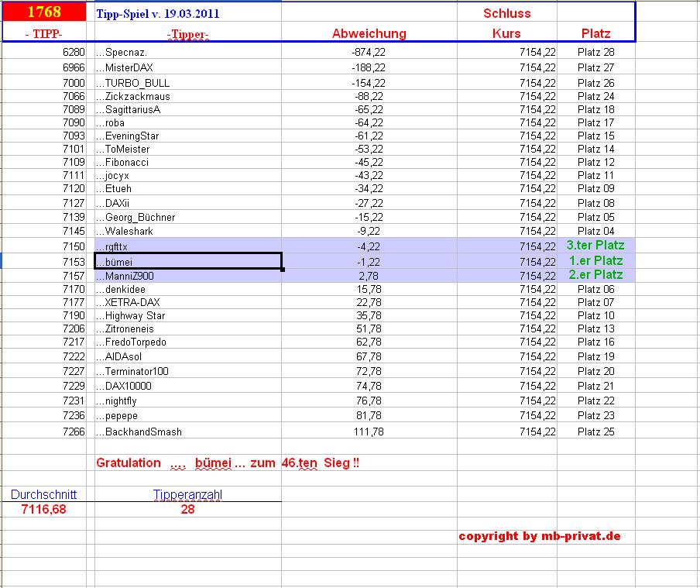Click the 'Platz 07' cell

coord(596,302)
